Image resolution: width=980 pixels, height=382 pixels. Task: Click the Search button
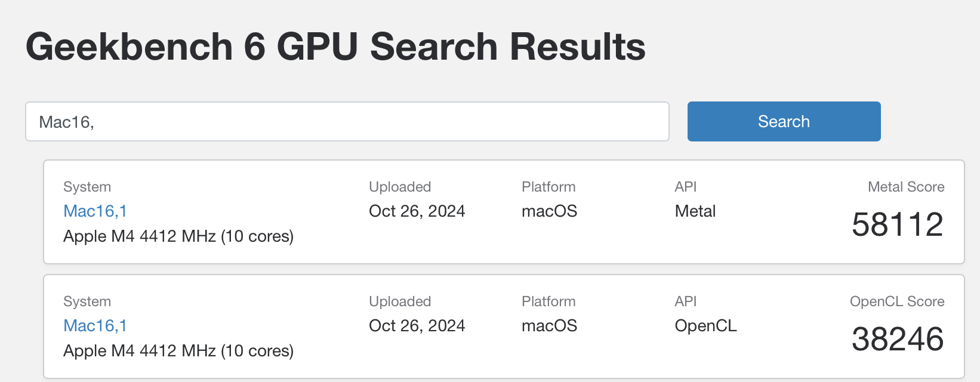tap(784, 121)
